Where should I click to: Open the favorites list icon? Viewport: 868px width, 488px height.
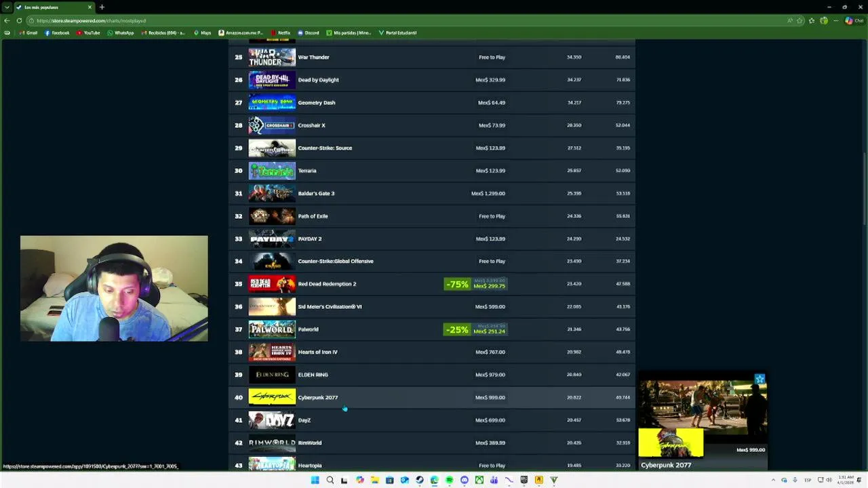[812, 20]
